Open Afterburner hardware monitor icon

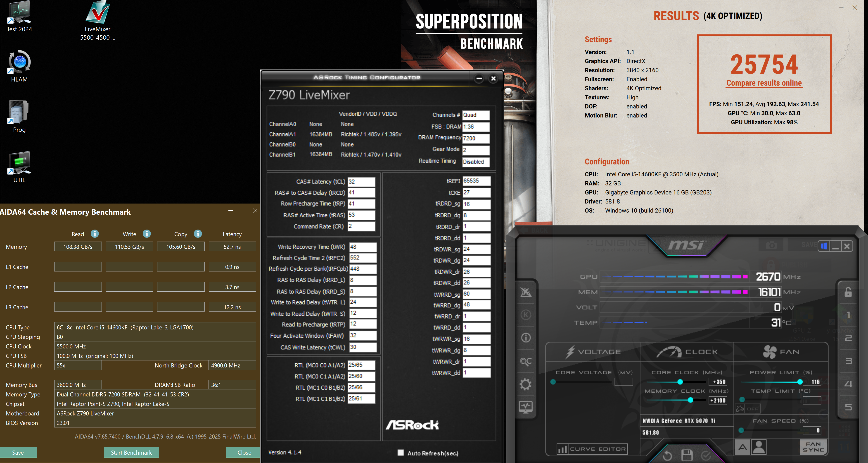coord(525,407)
